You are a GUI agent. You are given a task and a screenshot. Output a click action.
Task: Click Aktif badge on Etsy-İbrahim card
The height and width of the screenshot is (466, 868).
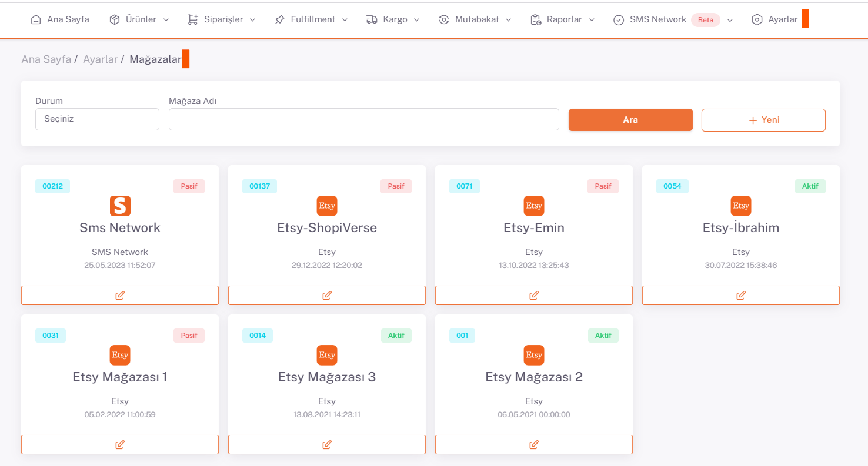810,186
